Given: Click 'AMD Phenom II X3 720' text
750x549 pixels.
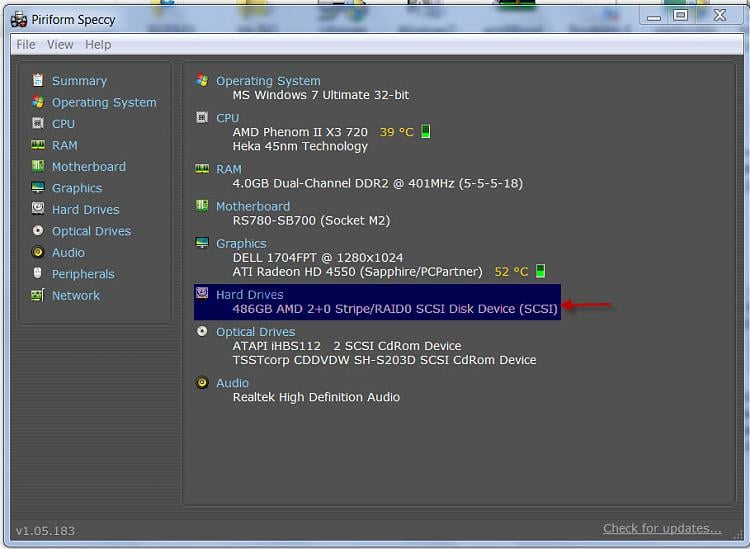Looking at the screenshot, I should click(x=300, y=132).
